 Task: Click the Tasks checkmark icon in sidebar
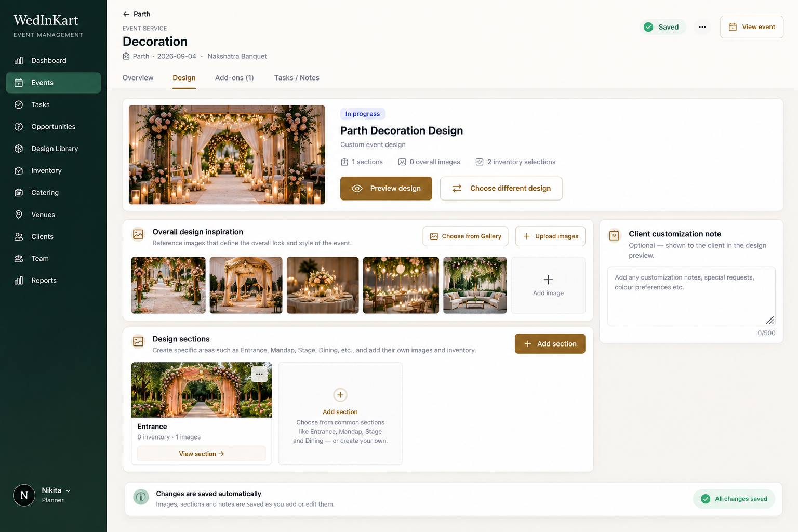coord(19,105)
